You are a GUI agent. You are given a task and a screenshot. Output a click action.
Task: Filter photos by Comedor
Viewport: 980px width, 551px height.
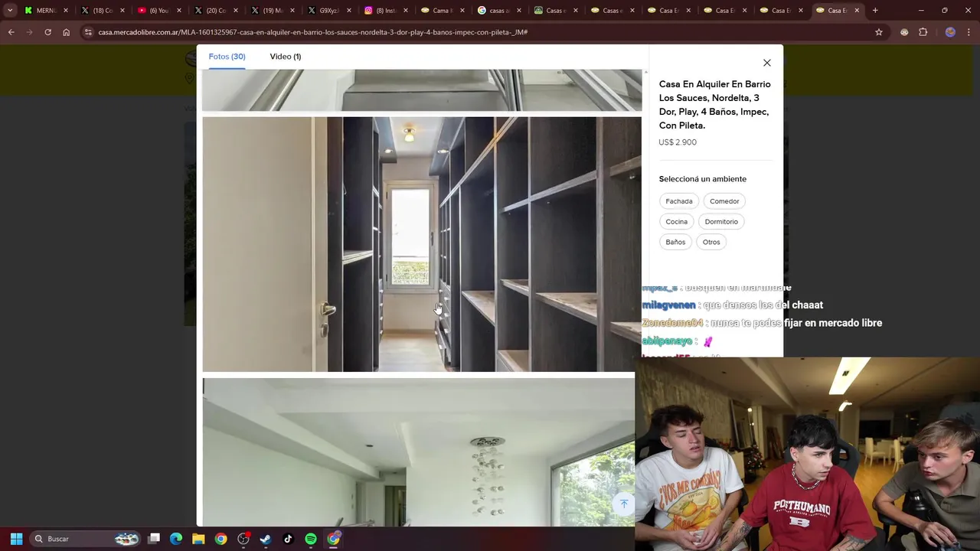tap(724, 201)
